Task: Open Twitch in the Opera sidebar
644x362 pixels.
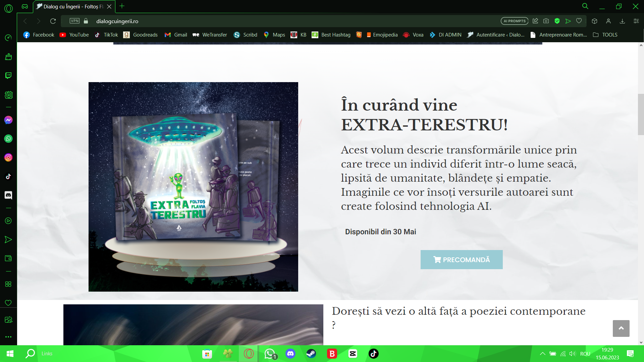Action: [8, 75]
